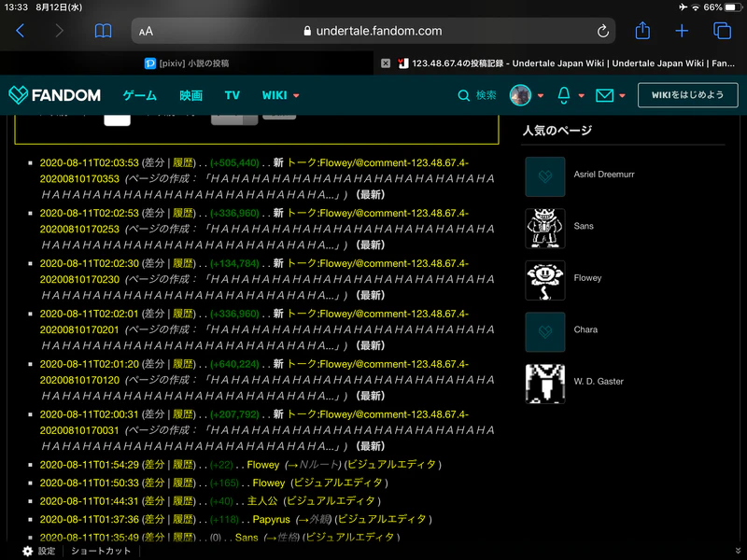Reload the page with the refresh icon
Screen dimensions: 747x560
pos(602,31)
